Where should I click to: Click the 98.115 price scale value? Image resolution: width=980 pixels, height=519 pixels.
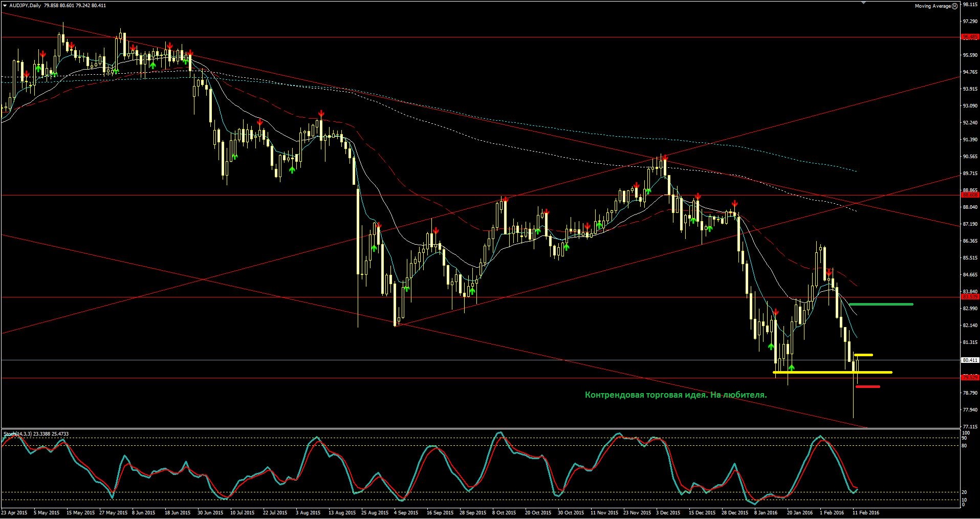coord(970,4)
